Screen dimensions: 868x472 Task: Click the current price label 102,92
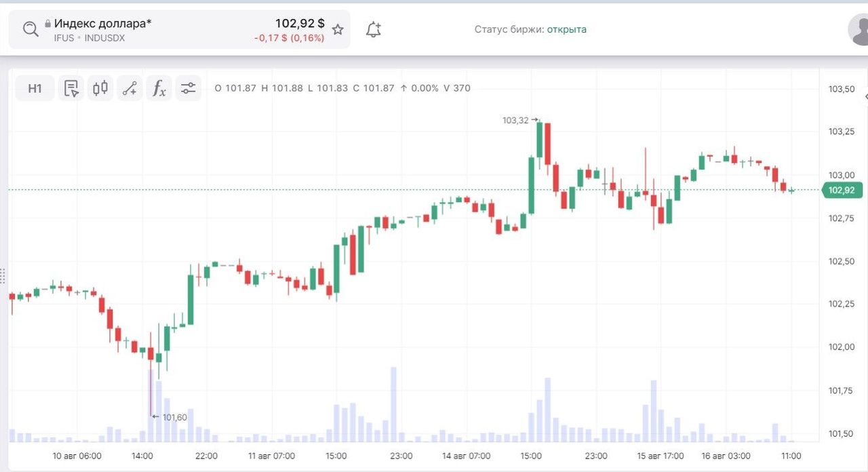click(x=842, y=191)
